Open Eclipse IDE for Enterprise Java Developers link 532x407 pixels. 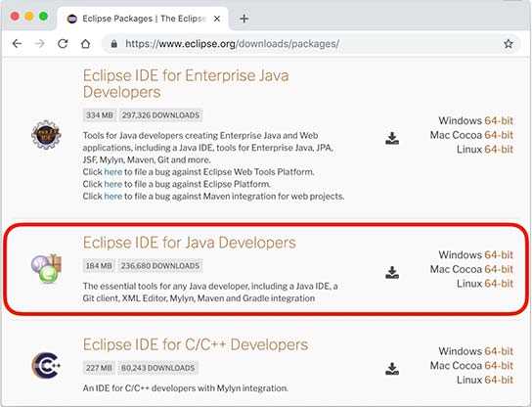click(186, 83)
